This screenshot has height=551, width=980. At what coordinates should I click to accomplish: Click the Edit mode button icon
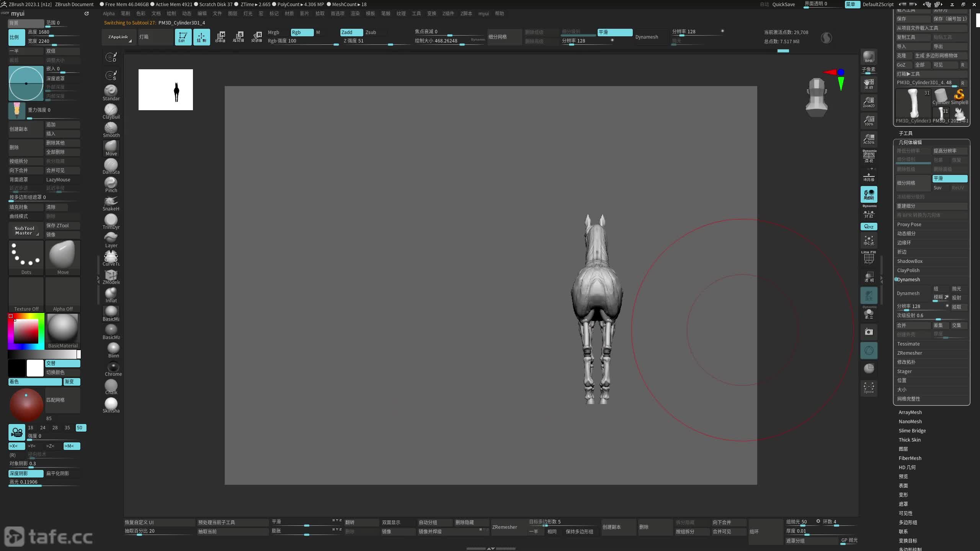click(x=183, y=37)
